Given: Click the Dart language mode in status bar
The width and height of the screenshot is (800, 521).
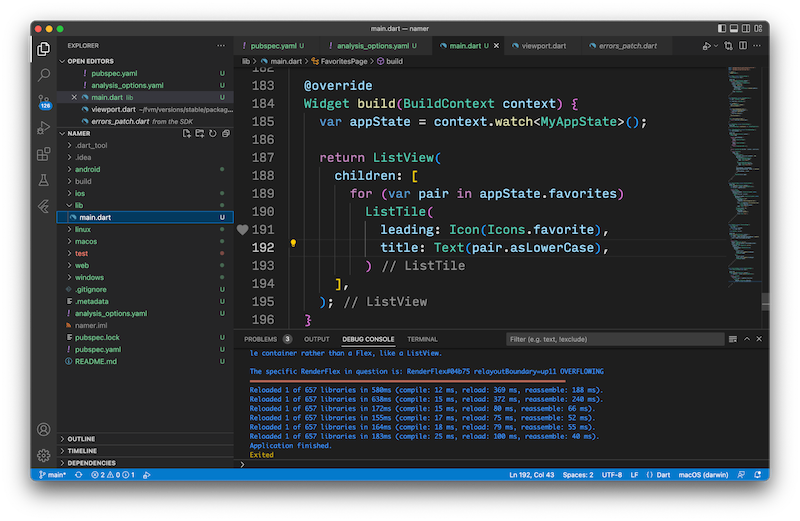Looking at the screenshot, I should coord(662,474).
